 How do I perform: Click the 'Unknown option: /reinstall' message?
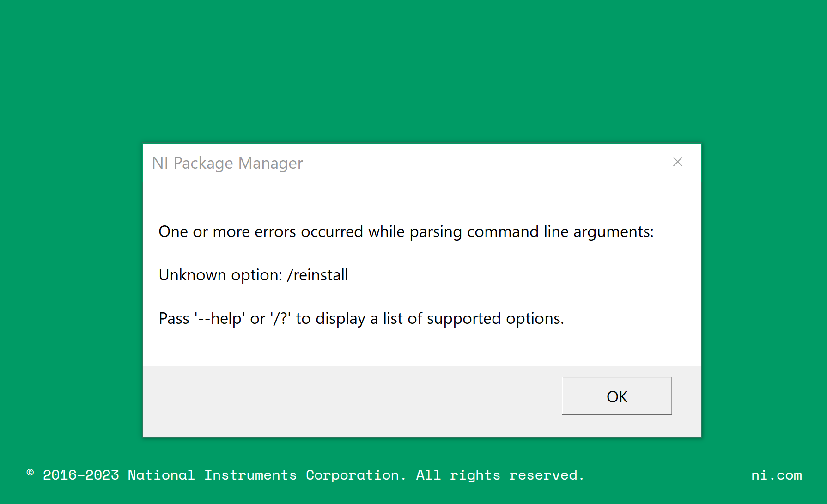pyautogui.click(x=253, y=275)
